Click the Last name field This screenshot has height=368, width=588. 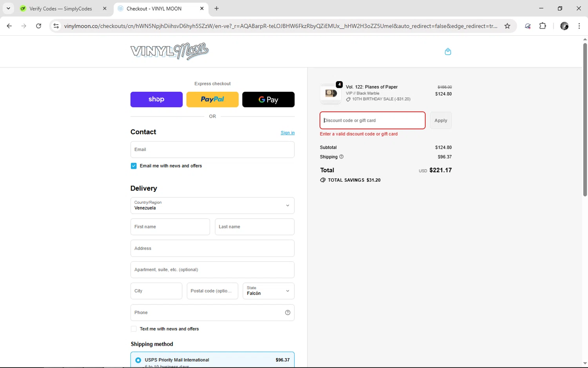(255, 227)
